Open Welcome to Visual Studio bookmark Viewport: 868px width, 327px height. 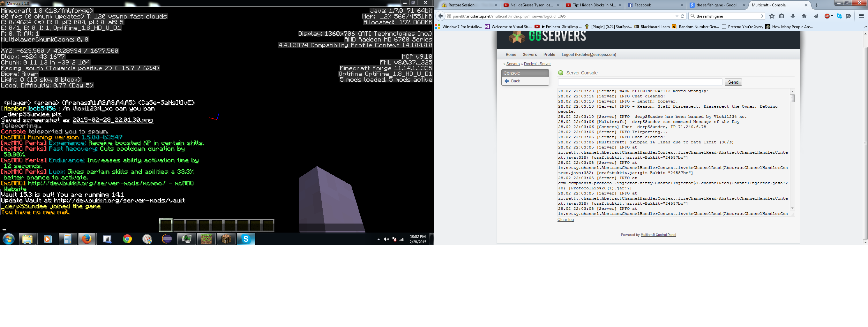click(x=508, y=27)
